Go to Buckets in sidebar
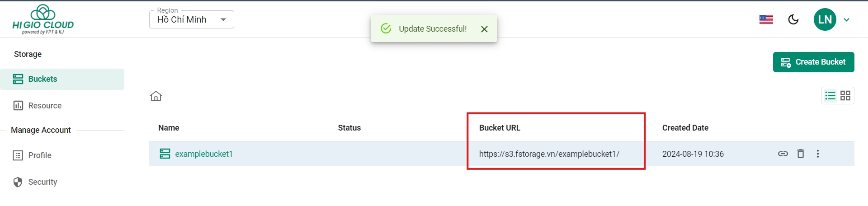The height and width of the screenshot is (206, 868). [42, 79]
